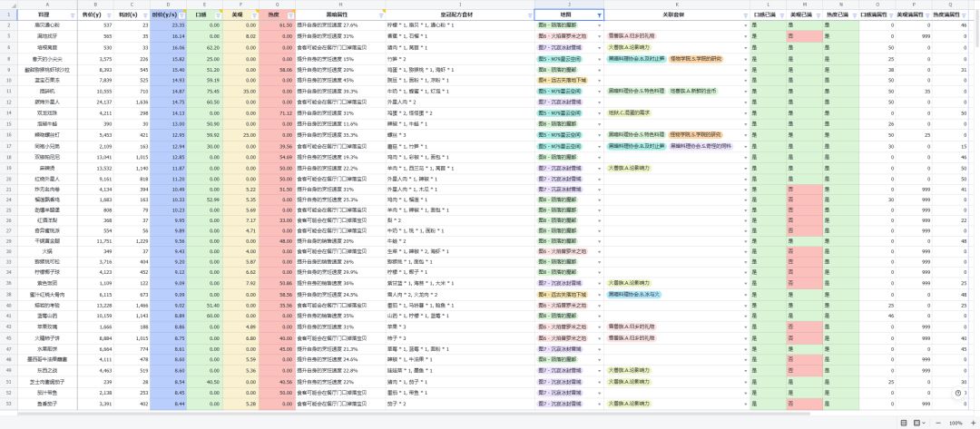Click cell with value 62.20
The height and width of the screenshot is (429, 980).
pyautogui.click(x=204, y=47)
